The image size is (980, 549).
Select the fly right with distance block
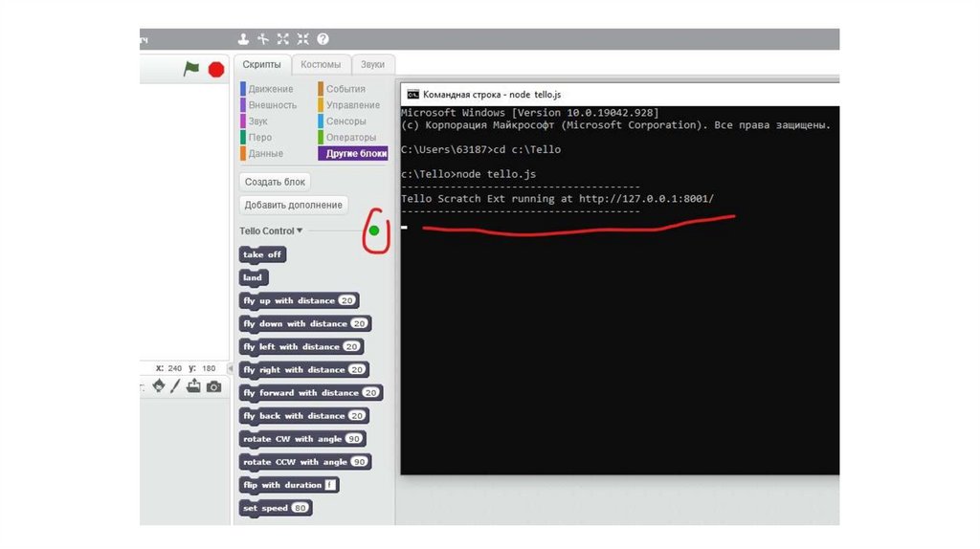pos(303,370)
